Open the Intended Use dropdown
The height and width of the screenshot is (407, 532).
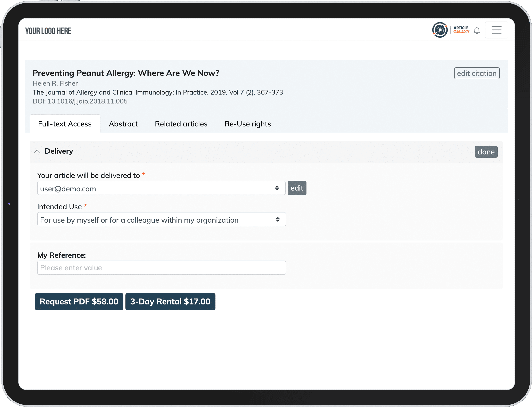point(161,219)
